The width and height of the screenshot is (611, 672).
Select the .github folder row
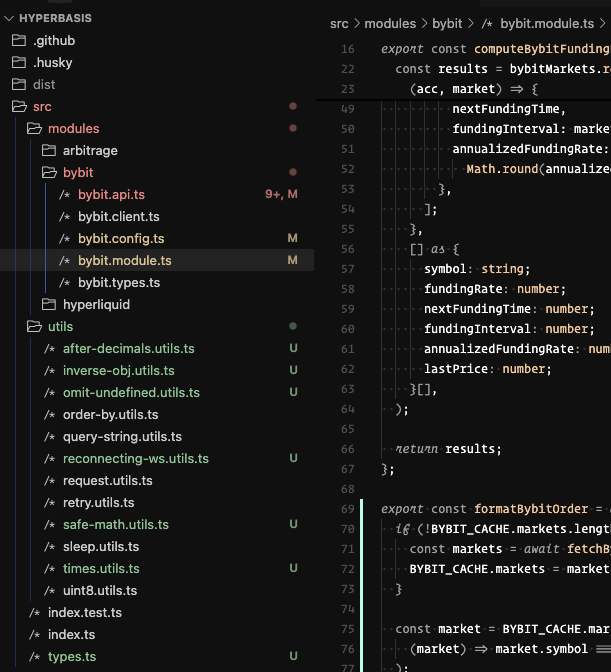tap(157, 40)
